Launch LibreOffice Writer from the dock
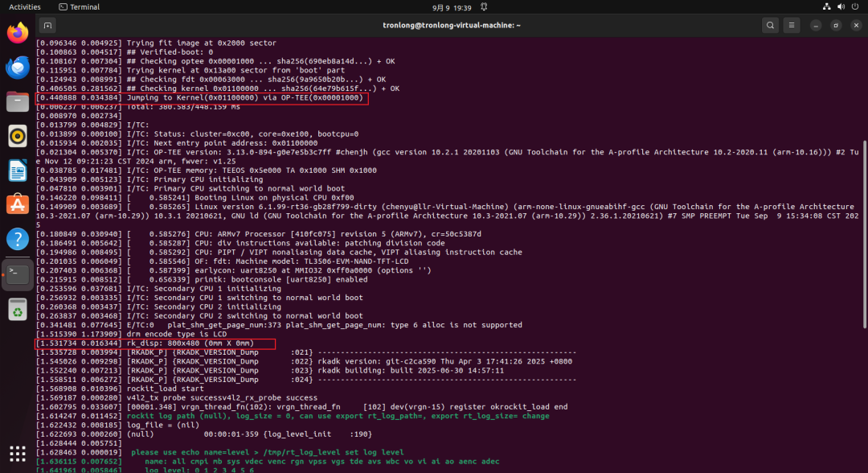The height and width of the screenshot is (473, 868). coord(18,171)
